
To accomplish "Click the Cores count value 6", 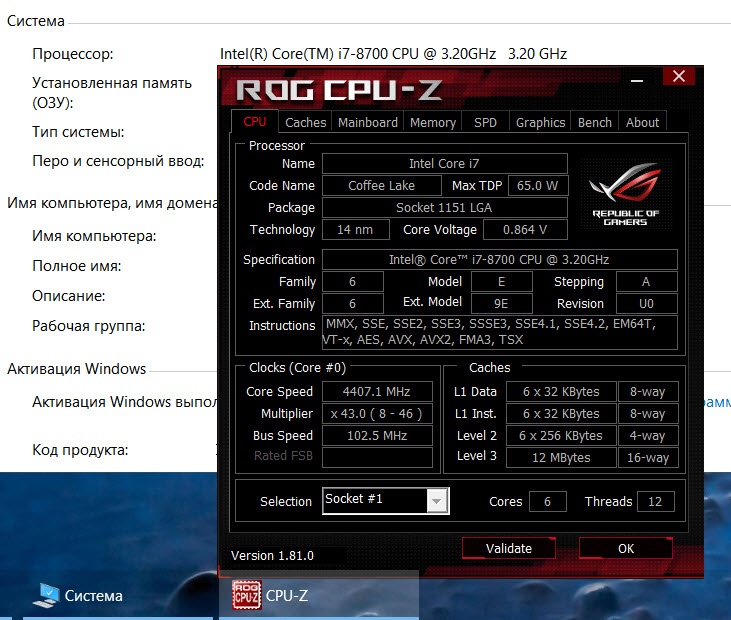I will [548, 502].
